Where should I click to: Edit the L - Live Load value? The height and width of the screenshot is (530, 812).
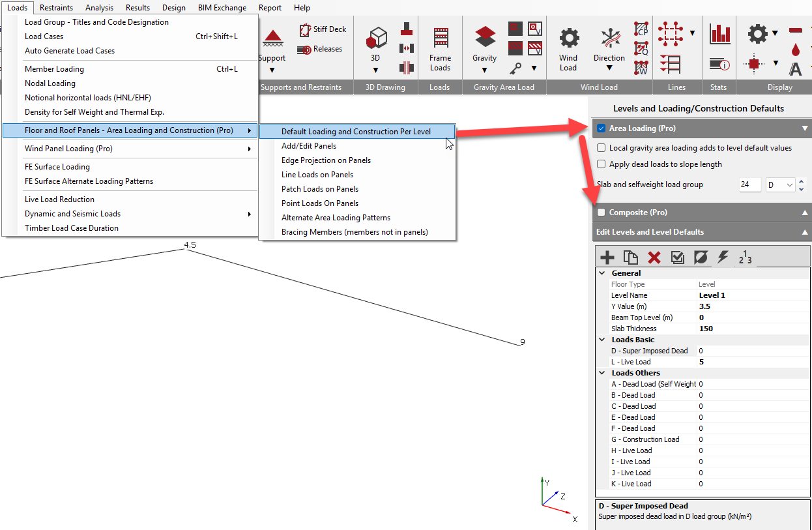(x=753, y=362)
